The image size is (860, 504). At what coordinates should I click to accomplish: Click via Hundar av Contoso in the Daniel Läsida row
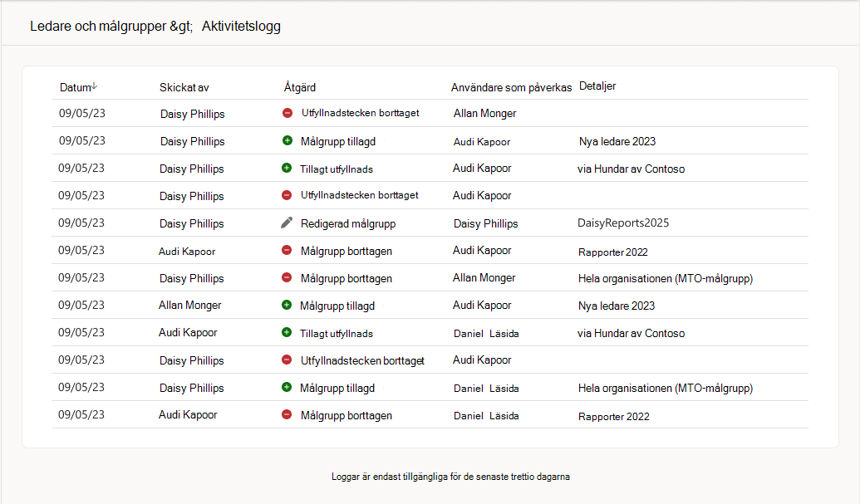point(631,333)
